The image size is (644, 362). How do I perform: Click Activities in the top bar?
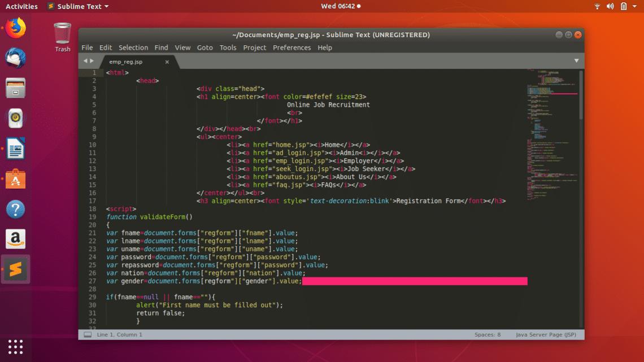click(x=21, y=6)
